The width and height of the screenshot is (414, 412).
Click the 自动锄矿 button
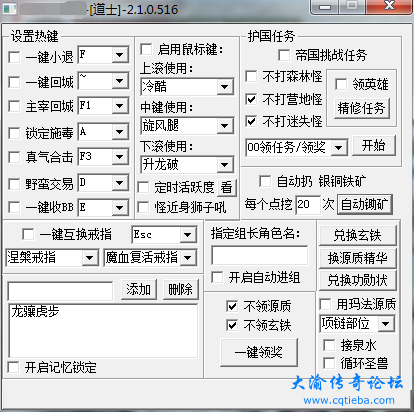[365, 204]
